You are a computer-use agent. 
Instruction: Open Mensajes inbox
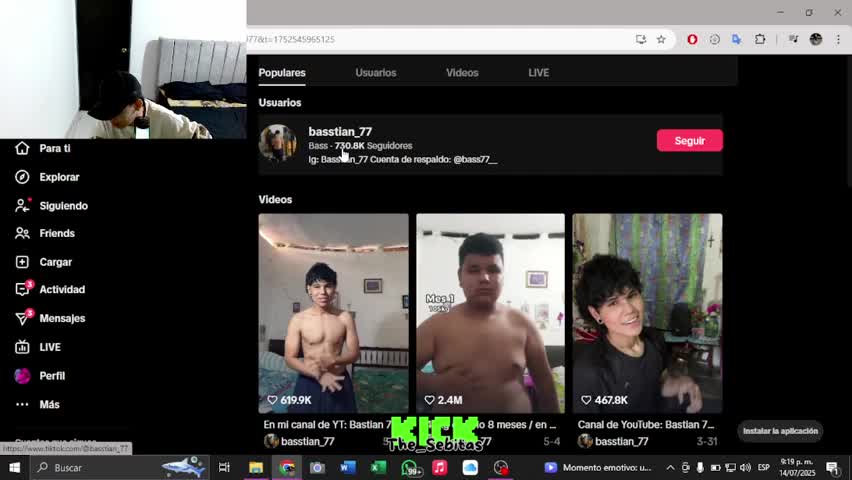[x=50, y=318]
